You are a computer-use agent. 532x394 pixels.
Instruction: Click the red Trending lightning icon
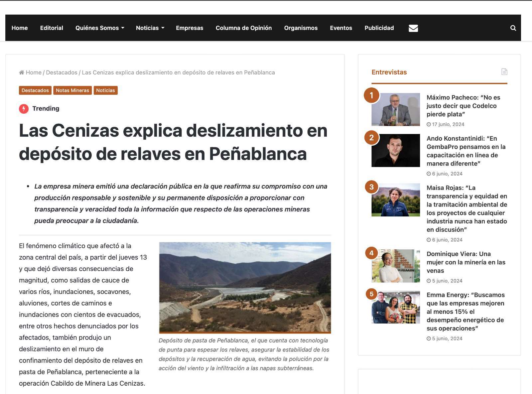tap(24, 109)
